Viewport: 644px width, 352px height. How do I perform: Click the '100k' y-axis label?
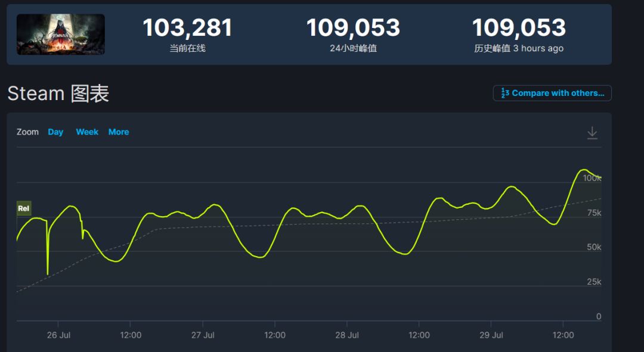tap(592, 178)
